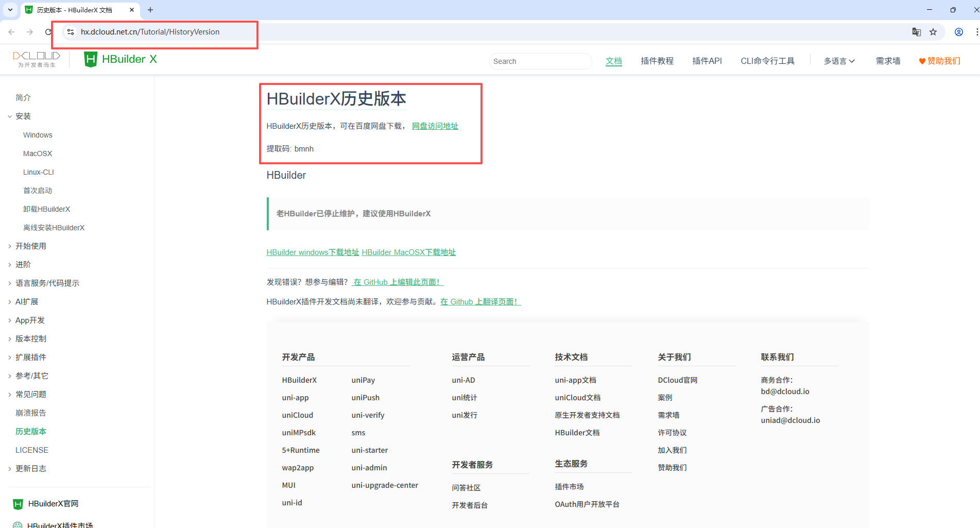Click the heart icon beside 赞助我们
The height and width of the screenshot is (528, 980).
point(922,61)
